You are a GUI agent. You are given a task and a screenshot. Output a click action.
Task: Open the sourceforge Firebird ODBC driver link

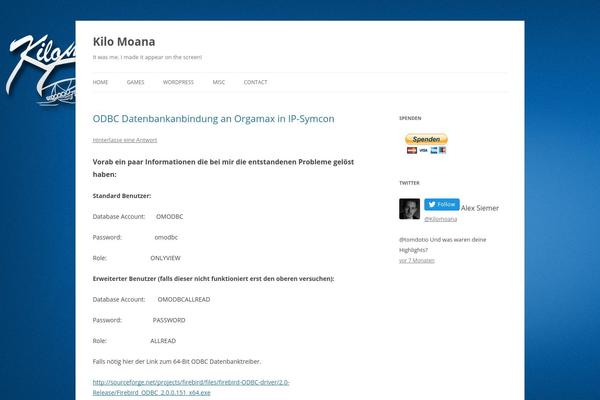pos(191,387)
